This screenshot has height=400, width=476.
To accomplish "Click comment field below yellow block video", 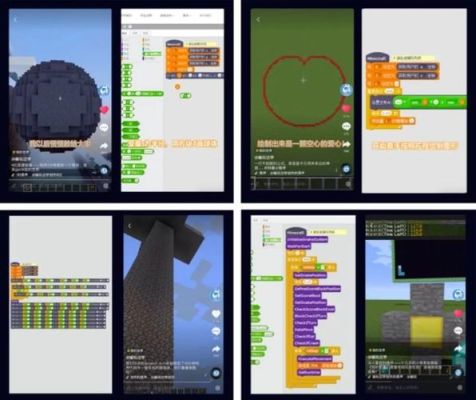I will [x=410, y=387].
